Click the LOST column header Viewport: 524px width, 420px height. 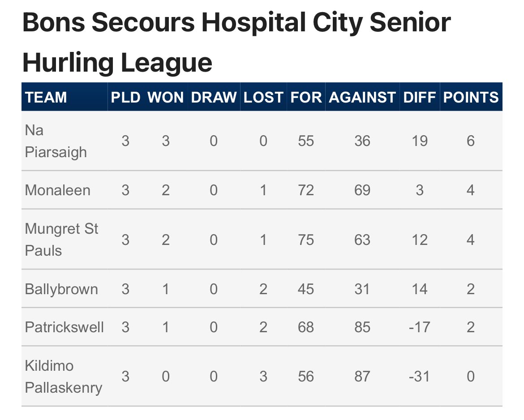point(263,97)
